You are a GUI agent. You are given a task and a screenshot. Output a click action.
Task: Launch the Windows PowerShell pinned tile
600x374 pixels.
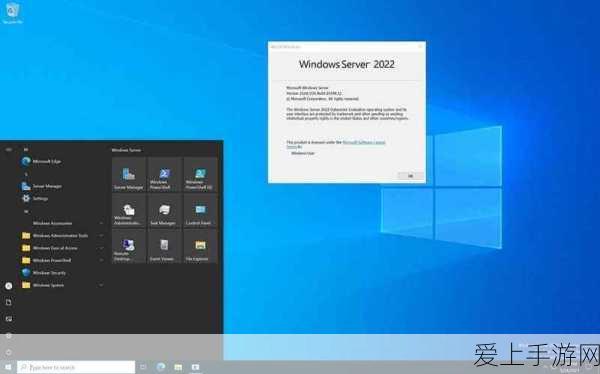click(164, 175)
